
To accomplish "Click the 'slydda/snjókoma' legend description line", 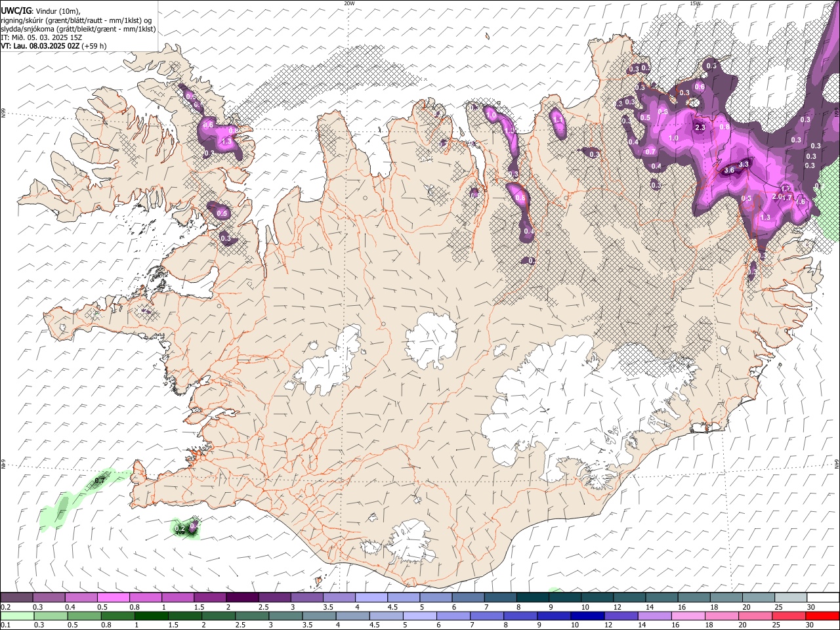I will point(78,29).
